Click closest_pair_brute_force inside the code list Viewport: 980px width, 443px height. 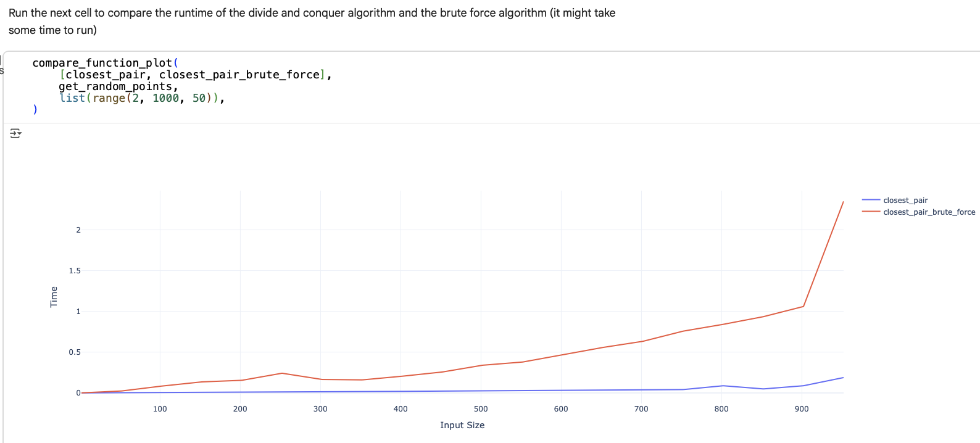[239, 75]
